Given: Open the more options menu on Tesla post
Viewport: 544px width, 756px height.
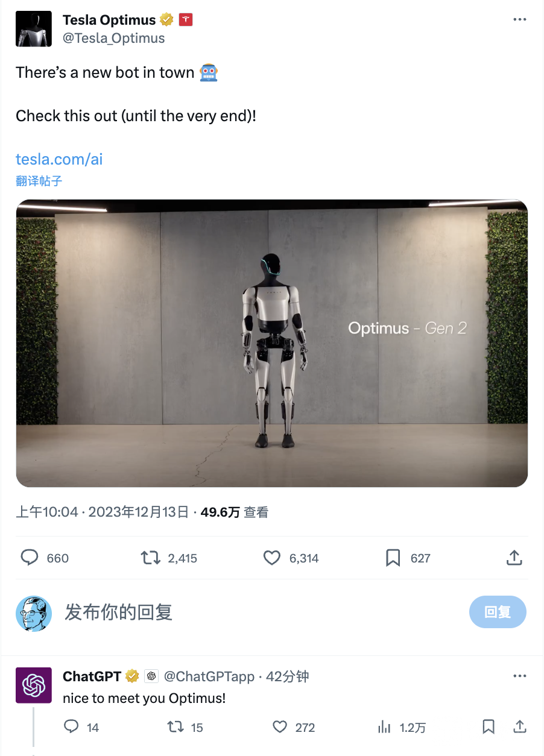Looking at the screenshot, I should 520,19.
